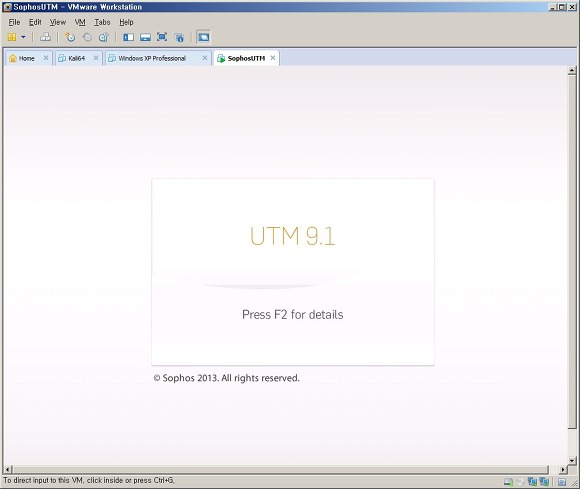Close the SophosUTM tab
The image size is (580, 489).
(x=273, y=58)
